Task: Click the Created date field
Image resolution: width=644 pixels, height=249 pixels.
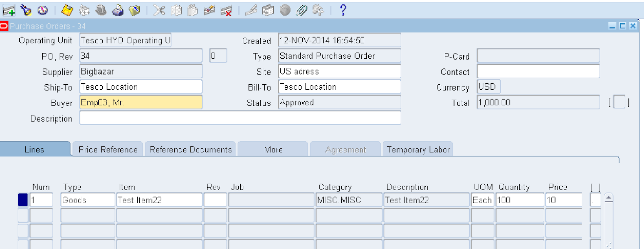Action: point(339,40)
